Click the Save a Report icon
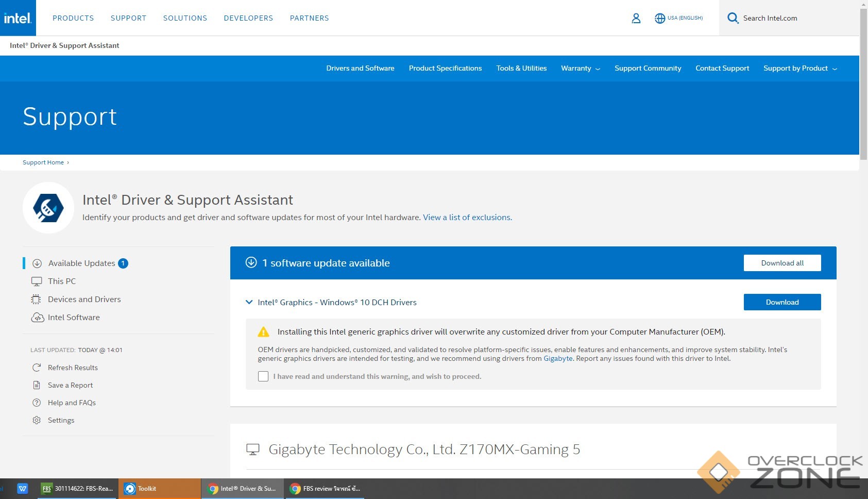The image size is (868, 499). [x=37, y=385]
